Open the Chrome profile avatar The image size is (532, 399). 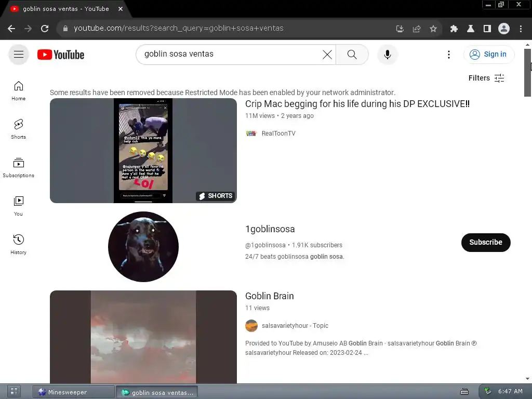[504, 29]
